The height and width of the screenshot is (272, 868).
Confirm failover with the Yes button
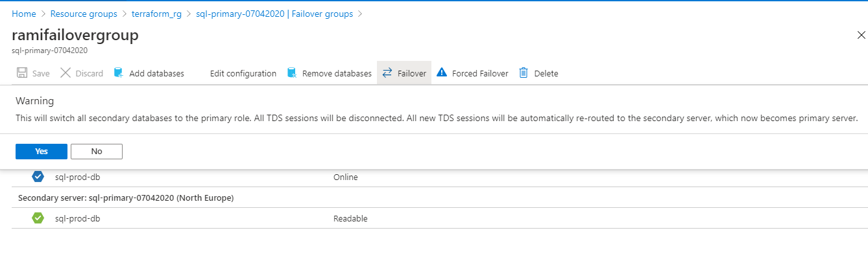pos(42,151)
